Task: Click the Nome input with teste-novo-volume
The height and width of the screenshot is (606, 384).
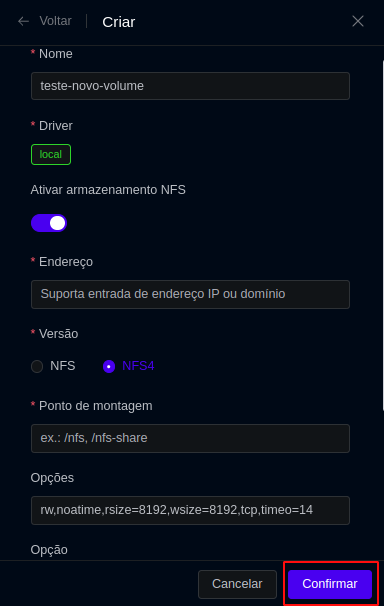Action: (x=190, y=86)
